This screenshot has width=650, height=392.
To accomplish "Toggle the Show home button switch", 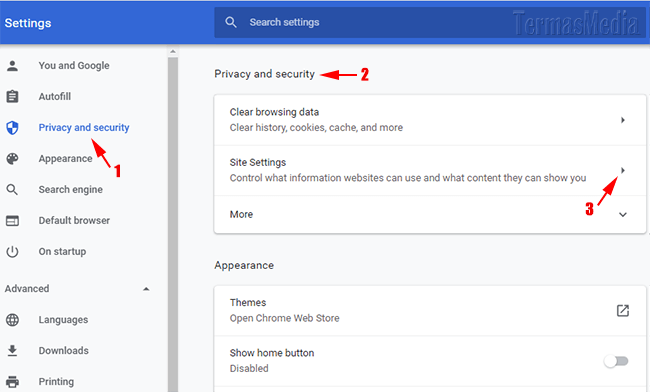I will (x=616, y=361).
